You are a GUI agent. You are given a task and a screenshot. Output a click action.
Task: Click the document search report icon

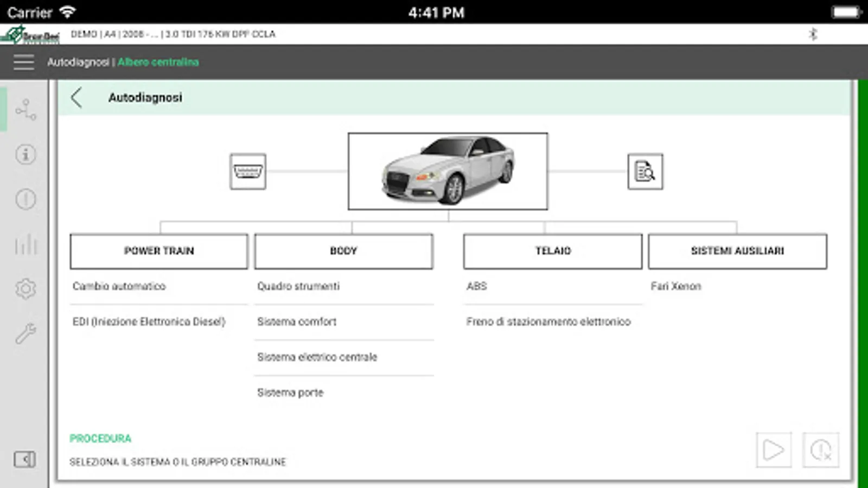pos(645,171)
